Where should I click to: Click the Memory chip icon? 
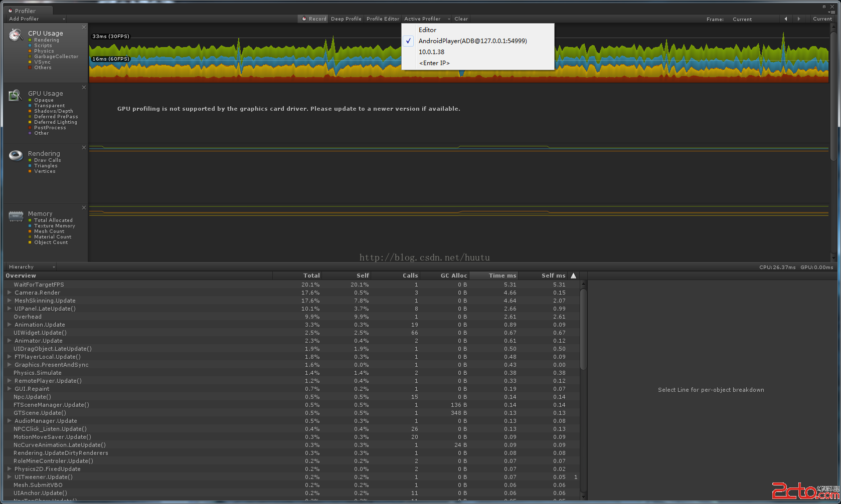coord(16,216)
